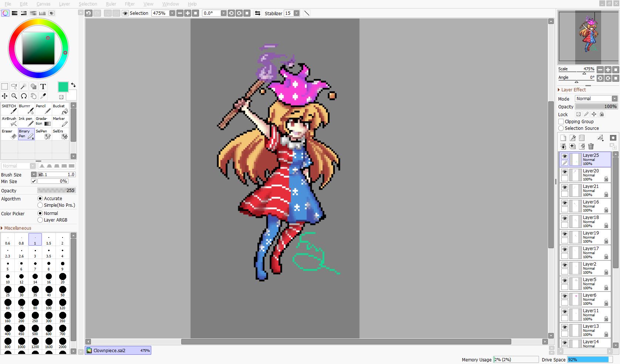The height and width of the screenshot is (364, 620).
Task: Select the rectangular selection tool
Action: 5,87
